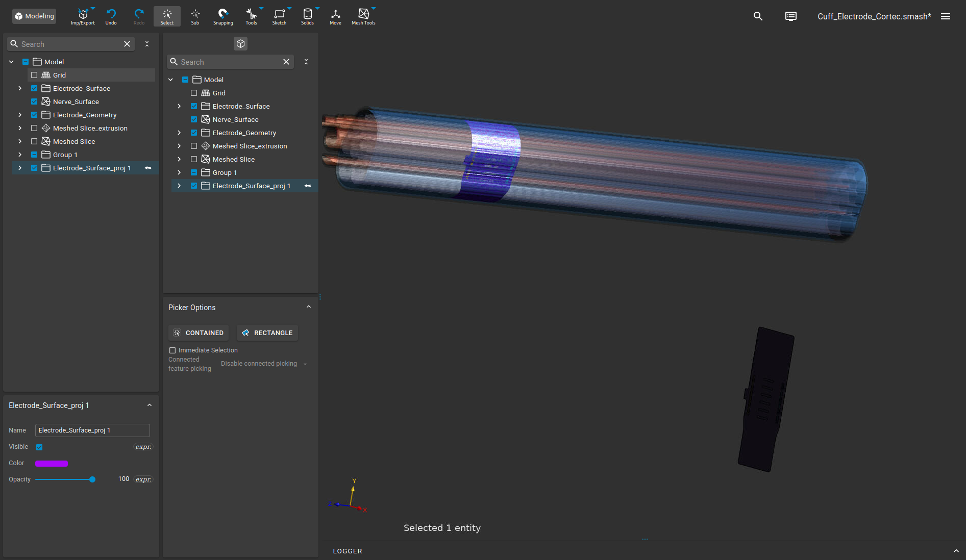Clear the second panel search field
This screenshot has height=560, width=966.
click(286, 62)
